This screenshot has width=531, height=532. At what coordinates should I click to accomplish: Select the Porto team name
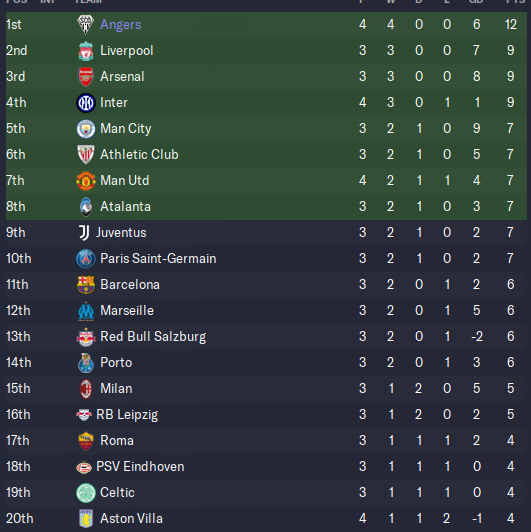point(116,363)
